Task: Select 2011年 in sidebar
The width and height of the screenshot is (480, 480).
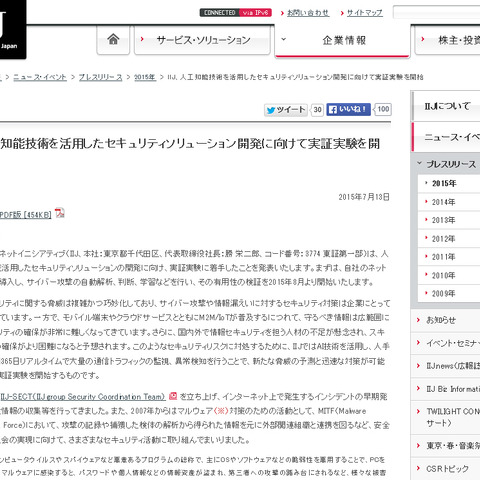Action: coord(449,257)
